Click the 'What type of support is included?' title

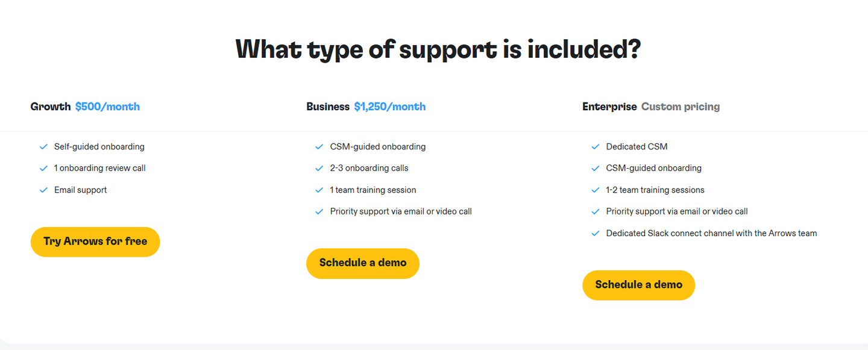438,49
